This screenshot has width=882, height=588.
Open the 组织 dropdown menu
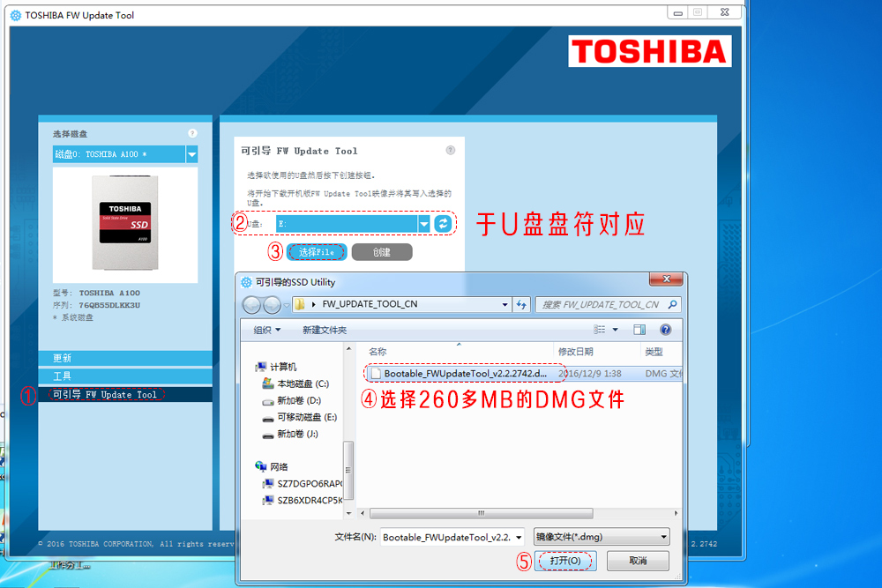[x=266, y=330]
